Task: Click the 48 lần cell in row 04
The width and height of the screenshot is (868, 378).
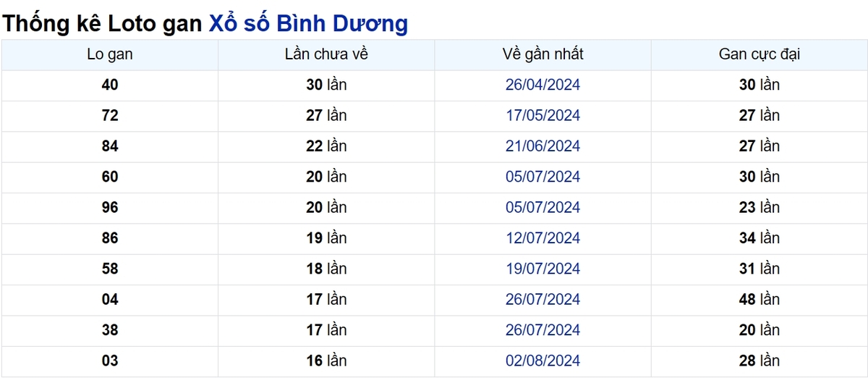Action: click(x=759, y=299)
